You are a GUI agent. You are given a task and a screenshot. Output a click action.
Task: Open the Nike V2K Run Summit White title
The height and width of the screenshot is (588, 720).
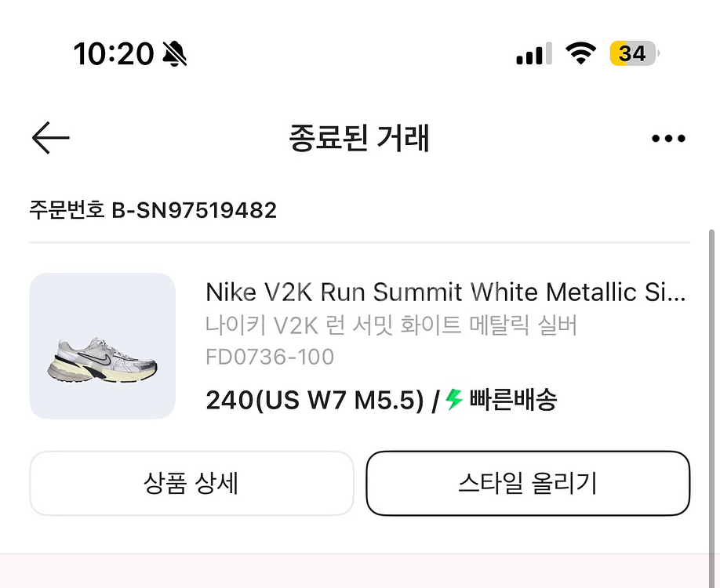tap(445, 292)
